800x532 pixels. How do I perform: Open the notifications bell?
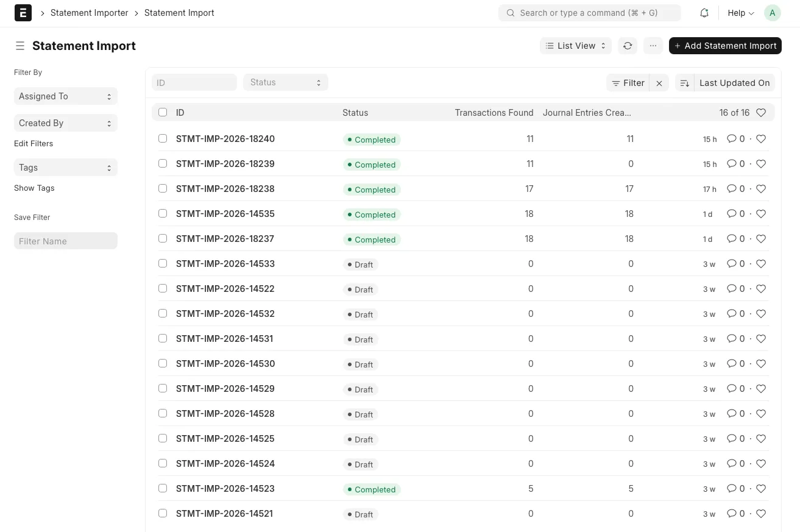pyautogui.click(x=704, y=13)
